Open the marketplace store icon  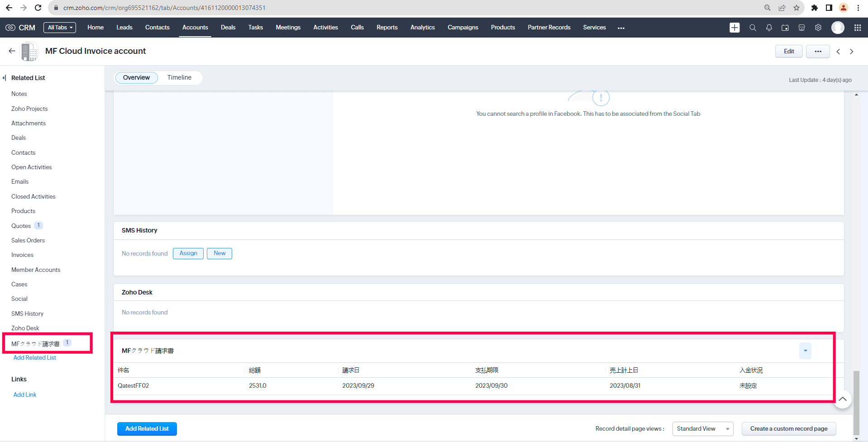(801, 28)
